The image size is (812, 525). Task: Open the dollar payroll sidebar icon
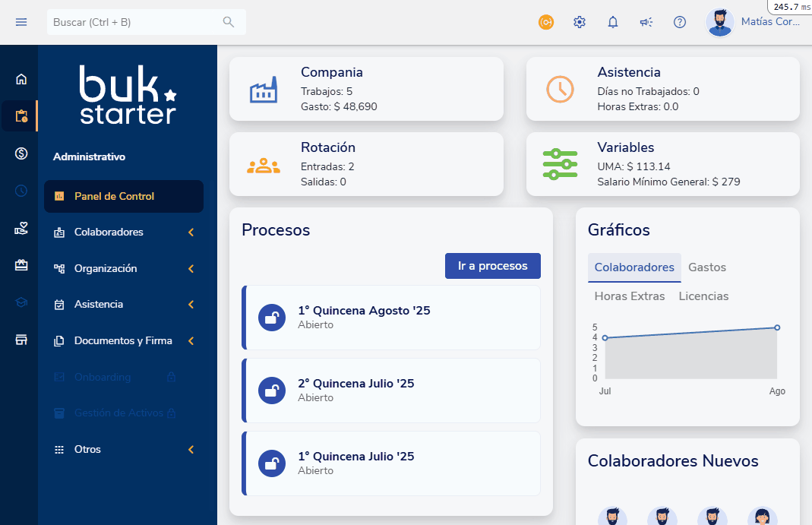pyautogui.click(x=21, y=153)
